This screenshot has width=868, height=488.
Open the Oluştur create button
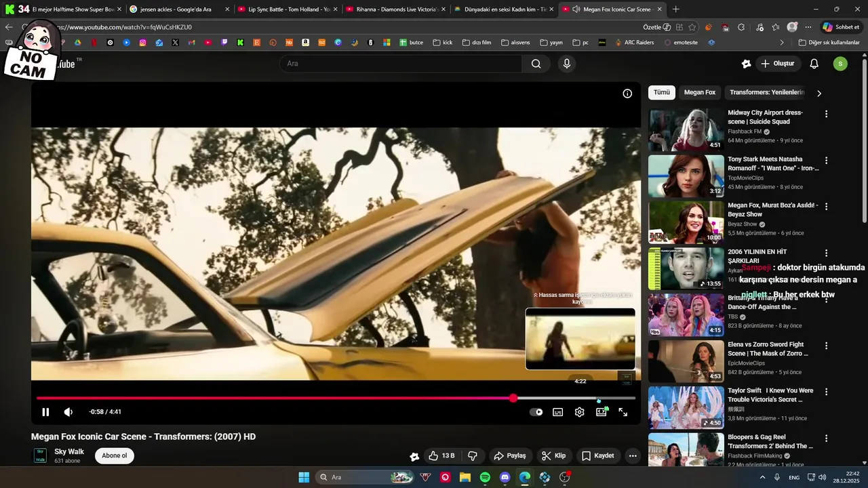pos(777,64)
